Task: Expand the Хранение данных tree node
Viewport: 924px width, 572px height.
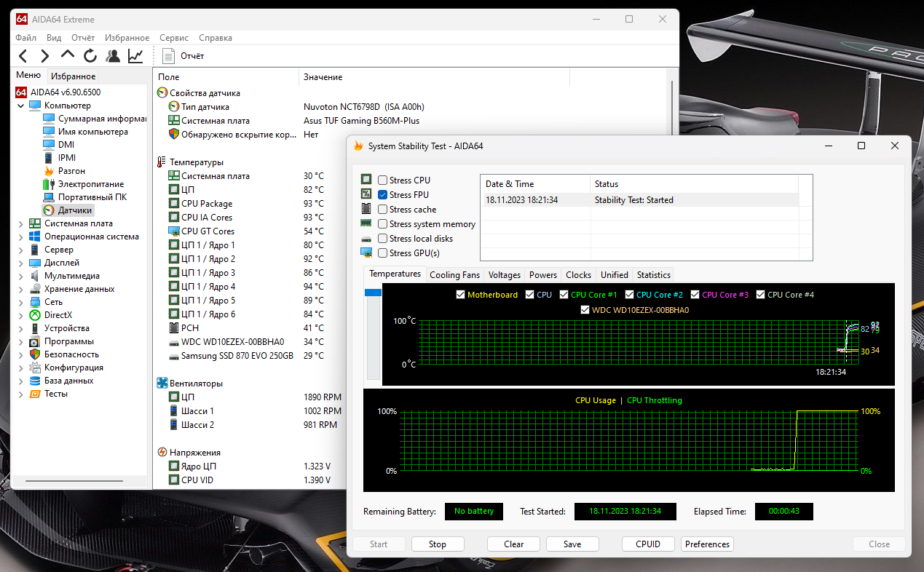Action: point(20,289)
